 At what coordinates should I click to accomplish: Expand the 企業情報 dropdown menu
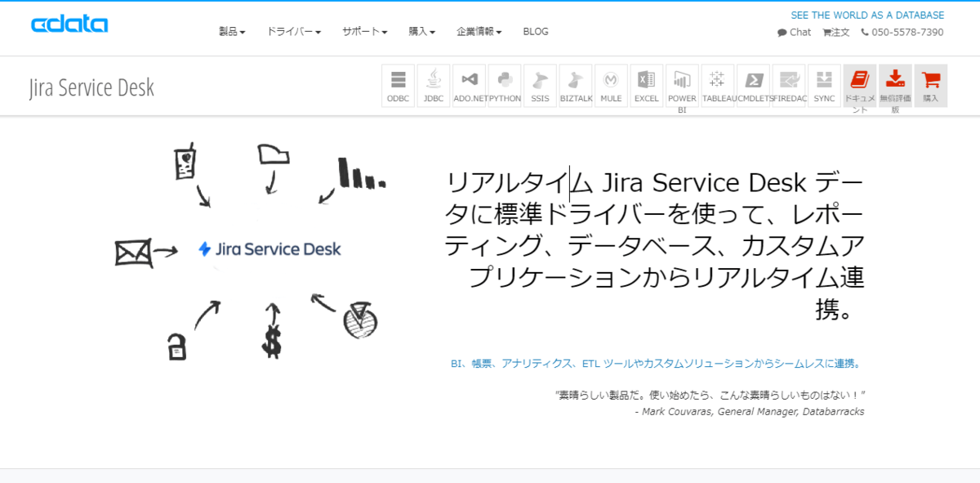click(479, 32)
